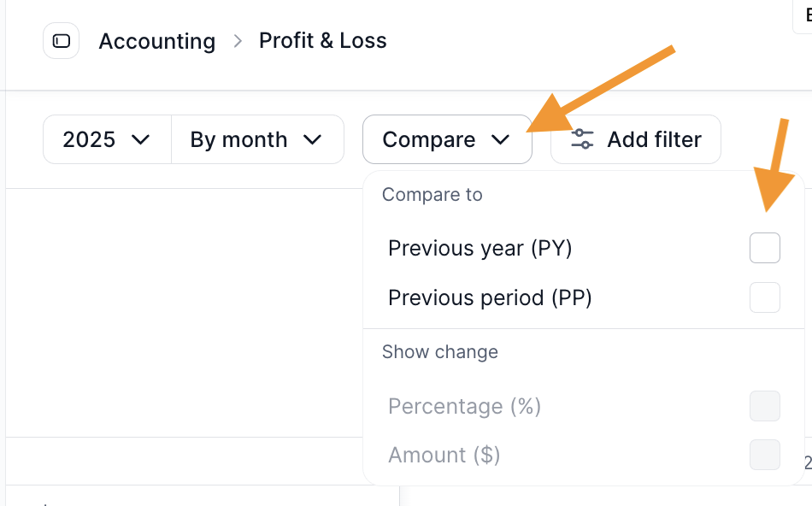
Task: Select the Percentage (%) option text
Action: pyautogui.click(x=464, y=406)
